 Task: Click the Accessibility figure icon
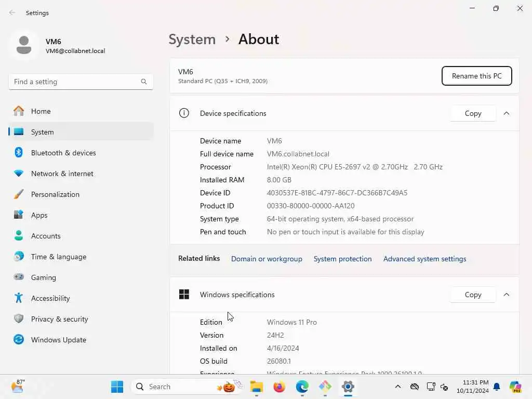pyautogui.click(x=19, y=298)
